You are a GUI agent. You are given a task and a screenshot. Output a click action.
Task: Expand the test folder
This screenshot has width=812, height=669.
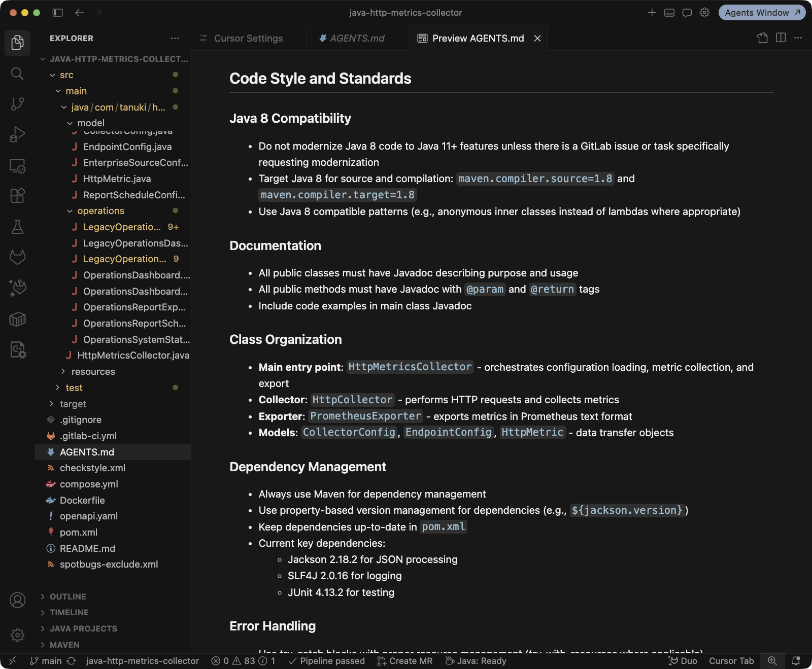click(x=113, y=388)
